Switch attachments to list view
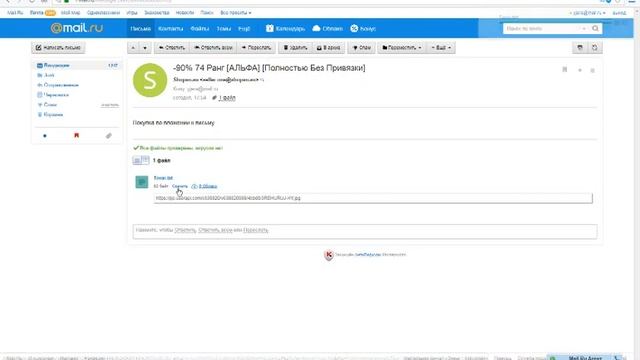The width and height of the screenshot is (640, 360). 137,160
